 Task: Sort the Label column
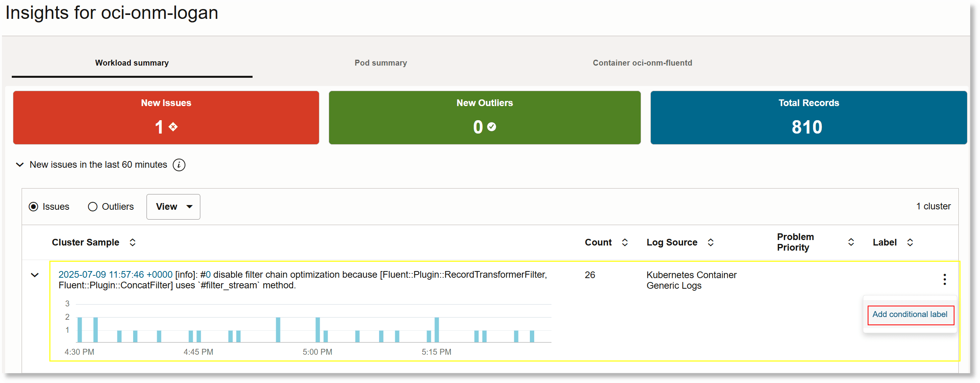[x=910, y=242]
